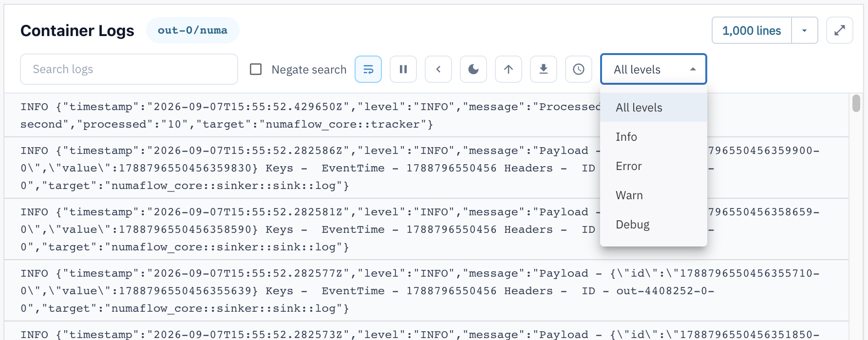Click the out-0/numa container chip
Screen dimensions: 868x340
tap(192, 30)
